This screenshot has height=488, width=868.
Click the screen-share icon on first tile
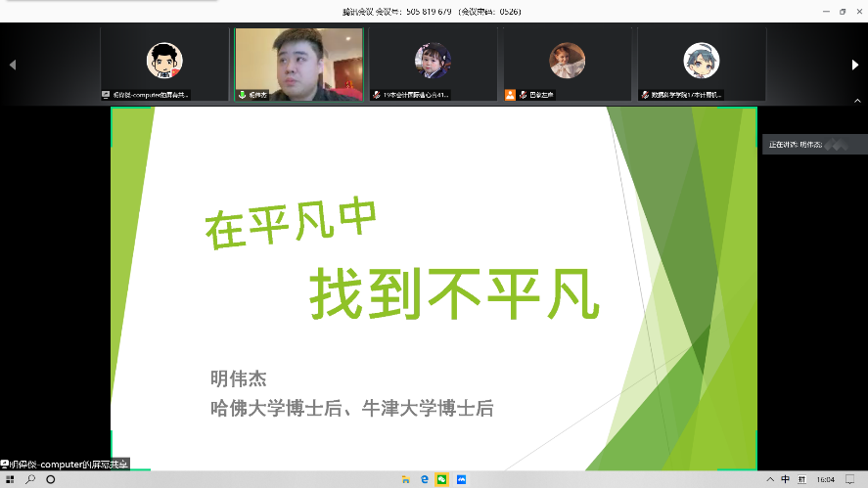click(106, 95)
